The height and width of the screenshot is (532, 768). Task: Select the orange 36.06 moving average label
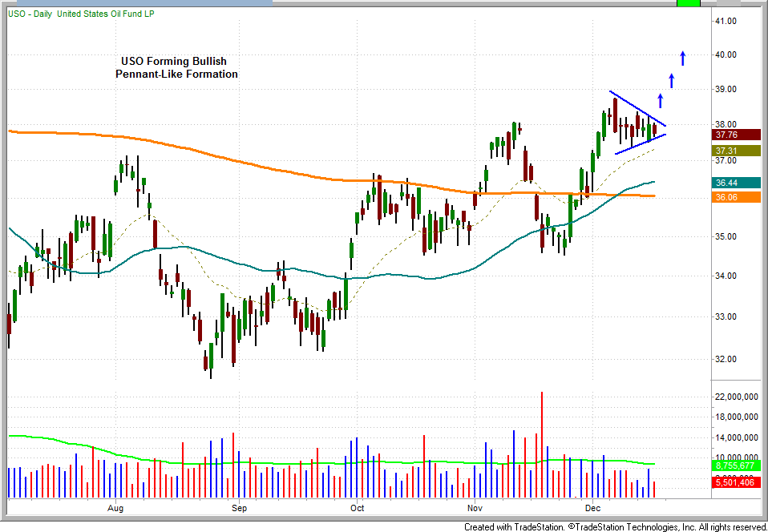click(x=738, y=197)
